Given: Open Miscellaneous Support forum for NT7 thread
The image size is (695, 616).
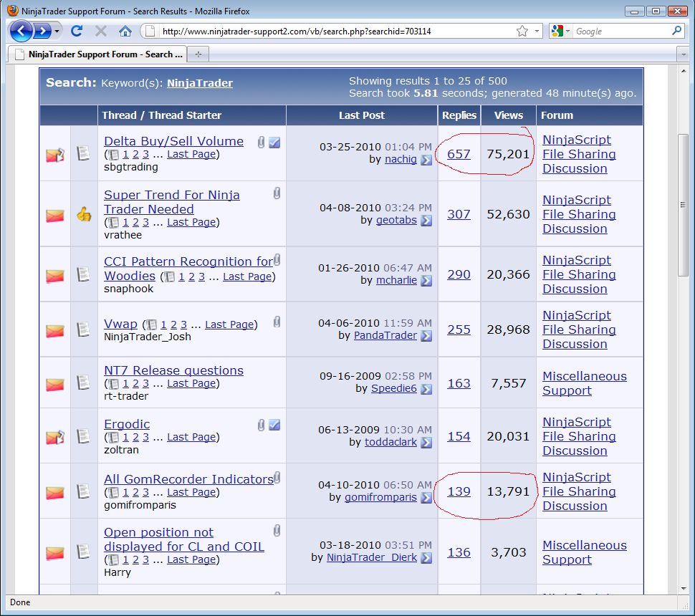Looking at the screenshot, I should coord(584,383).
